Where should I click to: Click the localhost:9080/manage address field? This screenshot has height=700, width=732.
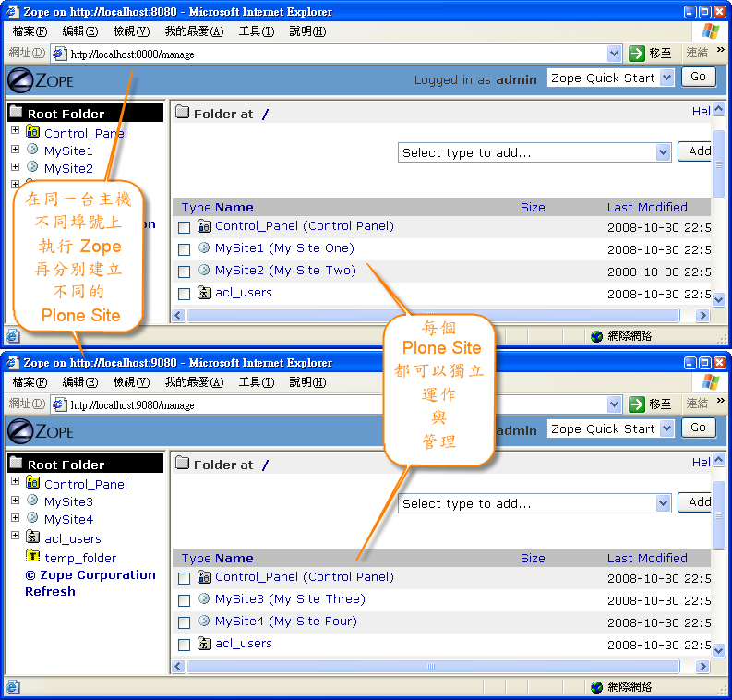tap(336, 404)
